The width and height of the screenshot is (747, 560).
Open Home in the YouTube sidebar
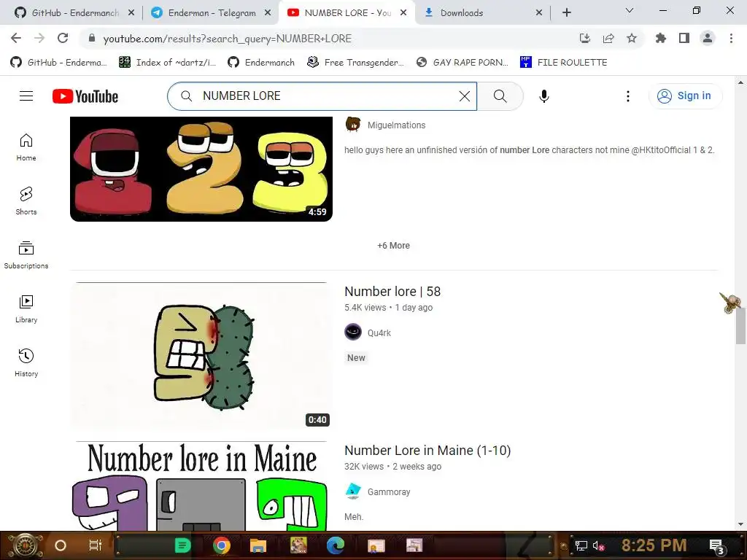click(26, 147)
